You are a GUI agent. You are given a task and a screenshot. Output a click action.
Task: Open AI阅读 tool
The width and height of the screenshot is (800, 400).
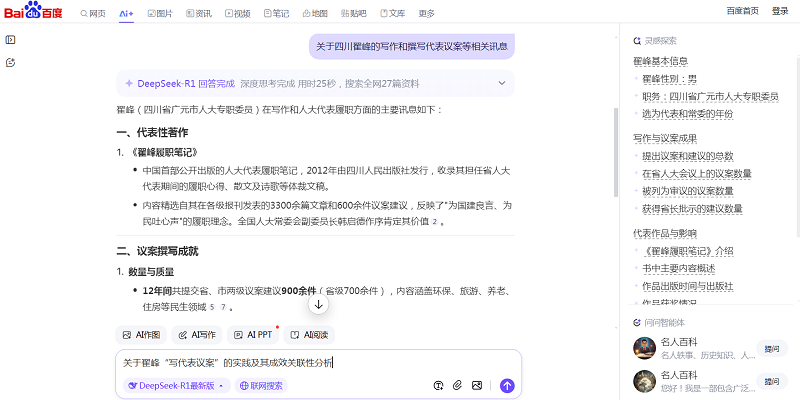click(309, 335)
